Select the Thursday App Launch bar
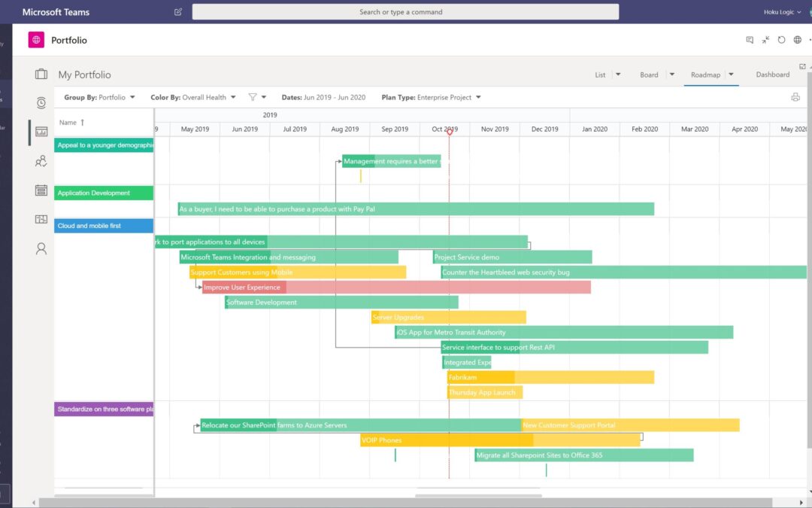Screen dimensions: 812x508 pos(485,392)
